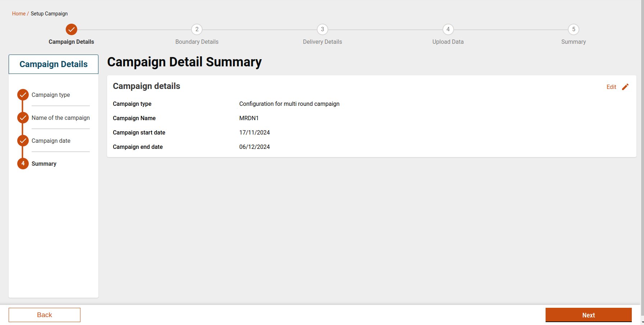Viewport: 644px width, 325px height.
Task: Select step 3 Delivery Details circle
Action: point(322,29)
